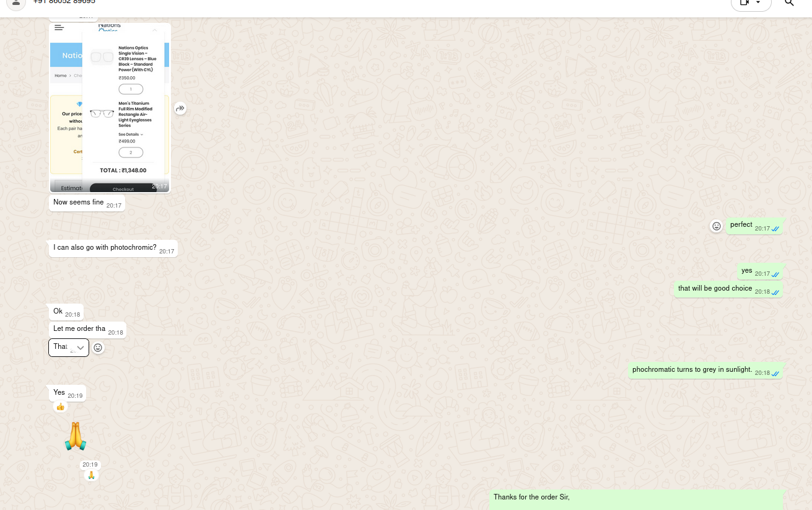React with emoji to the 'perfect' message
812x510 pixels.
717,226
